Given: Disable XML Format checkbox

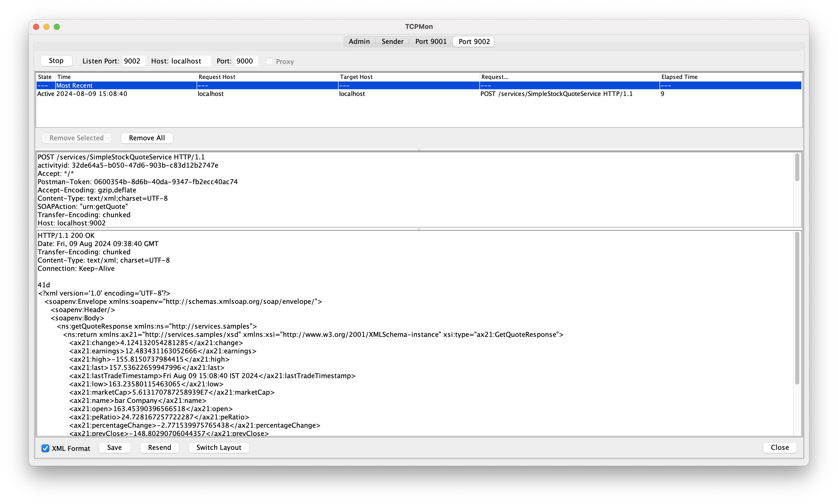Looking at the screenshot, I should 45,448.
